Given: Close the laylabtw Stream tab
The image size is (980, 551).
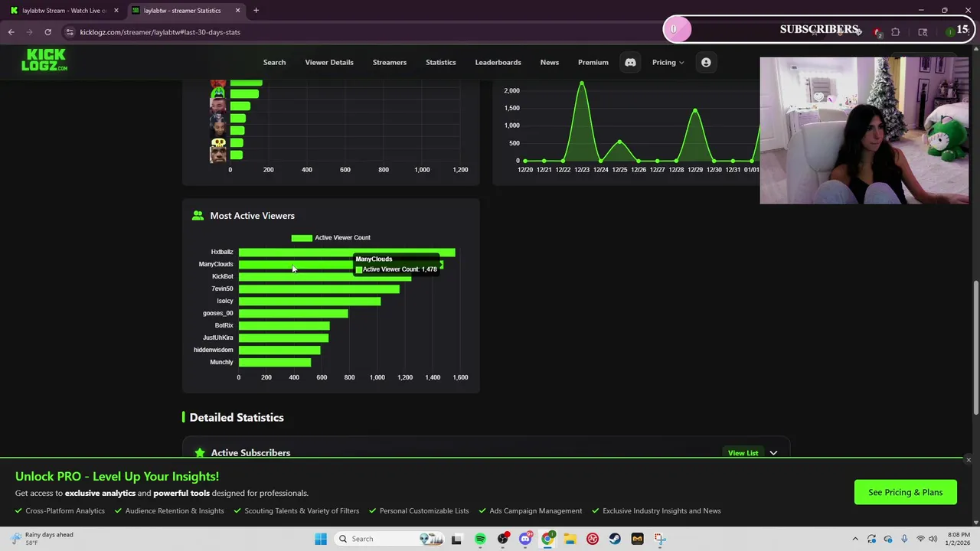Looking at the screenshot, I should point(116,11).
